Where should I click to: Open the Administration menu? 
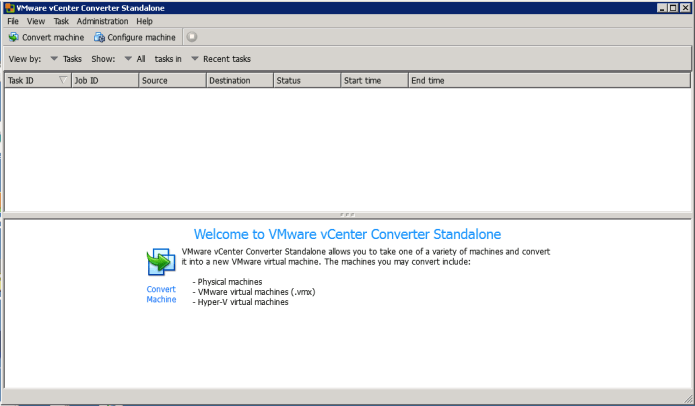tap(102, 21)
